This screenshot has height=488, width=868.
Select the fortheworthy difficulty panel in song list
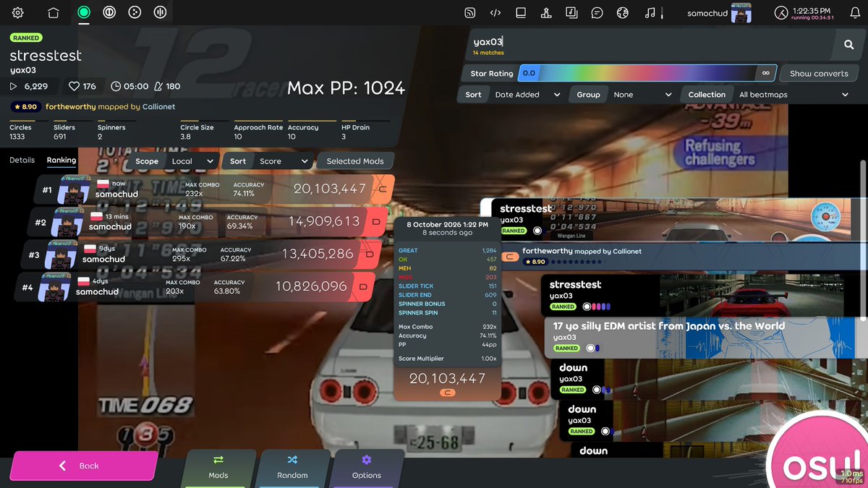click(x=684, y=256)
